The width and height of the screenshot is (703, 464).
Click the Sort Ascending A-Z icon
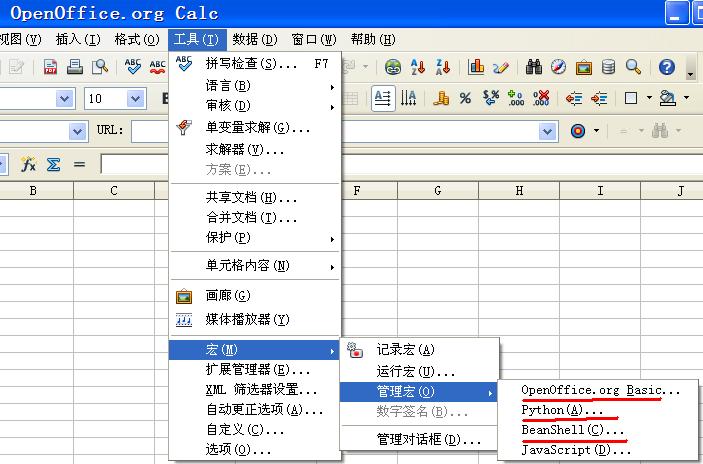click(x=418, y=67)
